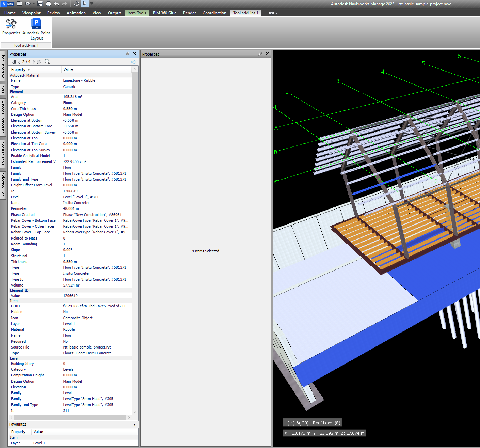Click the zoom-to-item magnifier in Properties panel
480x448 pixels.
pos(47,62)
